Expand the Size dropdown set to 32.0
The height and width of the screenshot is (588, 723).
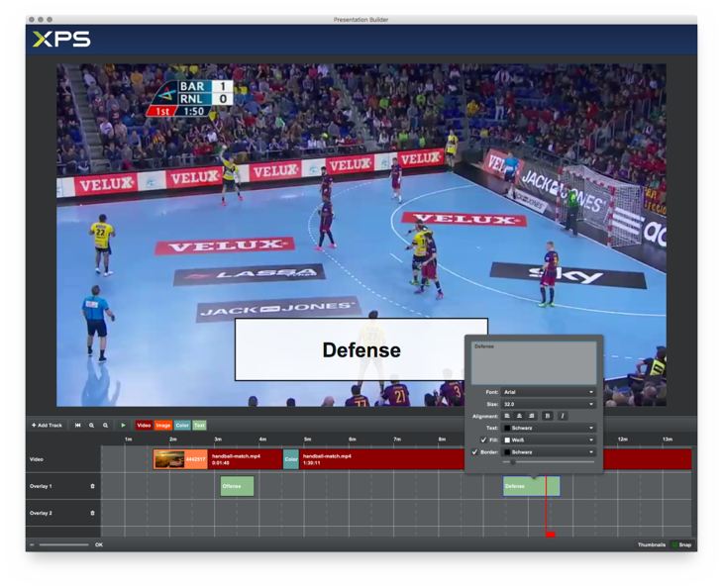coord(549,404)
